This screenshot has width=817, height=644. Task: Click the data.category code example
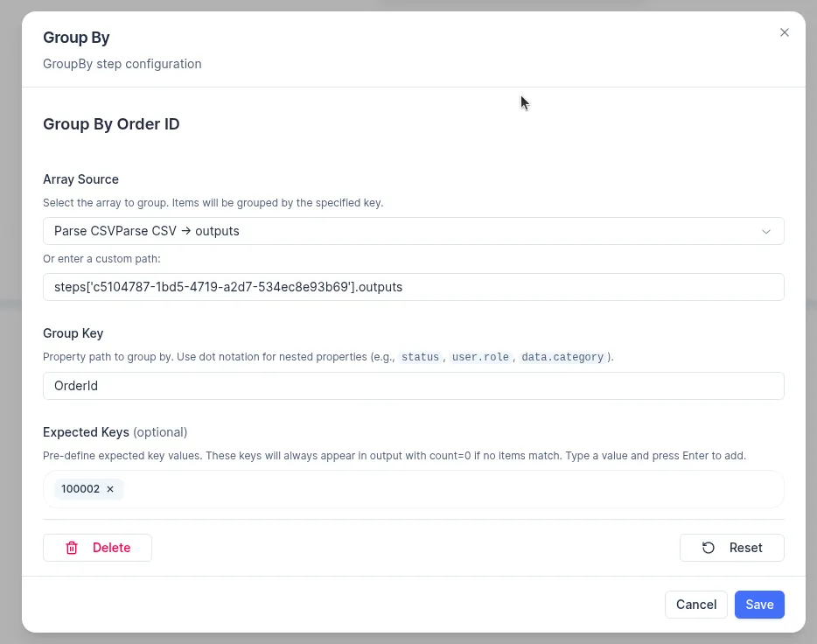pyautogui.click(x=562, y=358)
